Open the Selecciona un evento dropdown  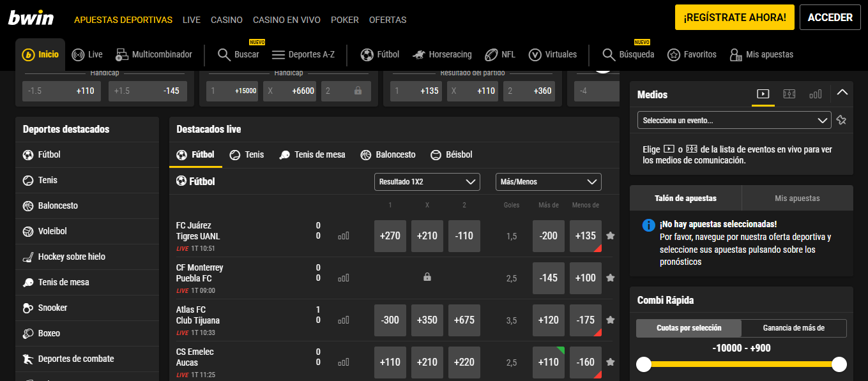734,120
